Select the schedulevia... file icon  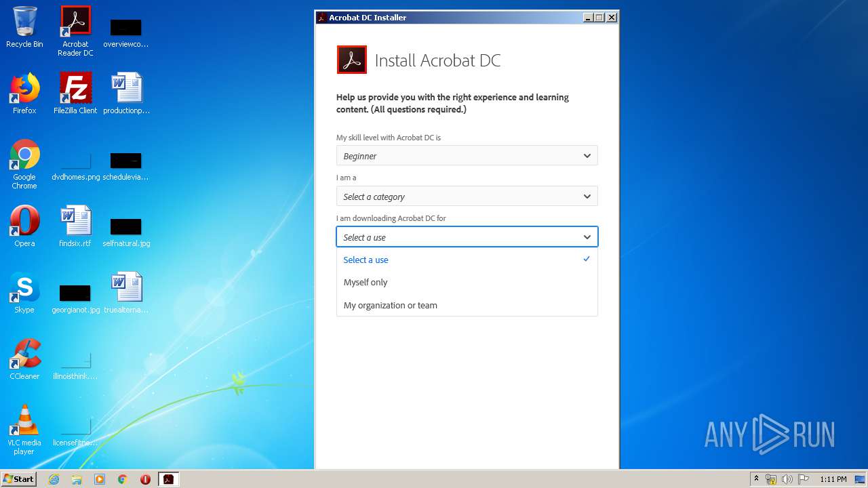[126, 167]
